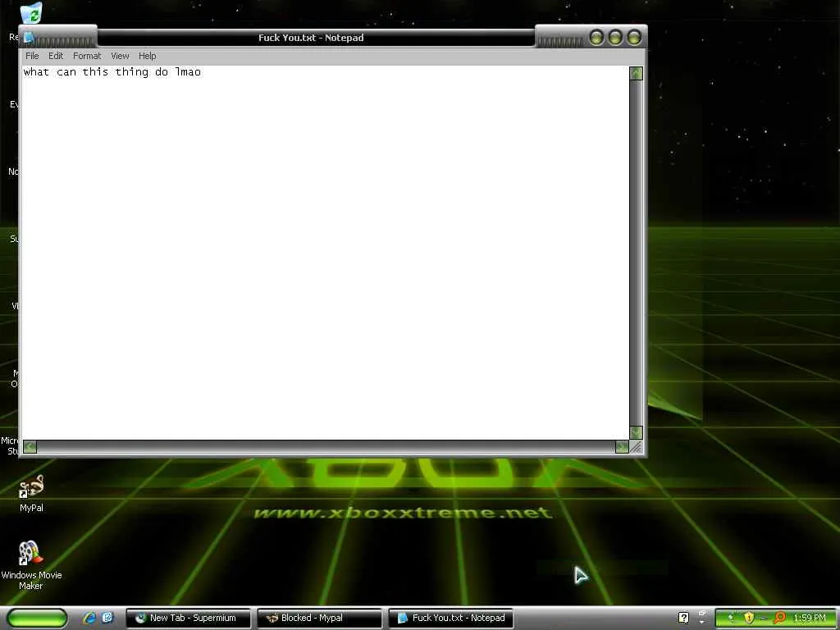Open the File menu in Notepad
The height and width of the screenshot is (630, 840).
(32, 56)
